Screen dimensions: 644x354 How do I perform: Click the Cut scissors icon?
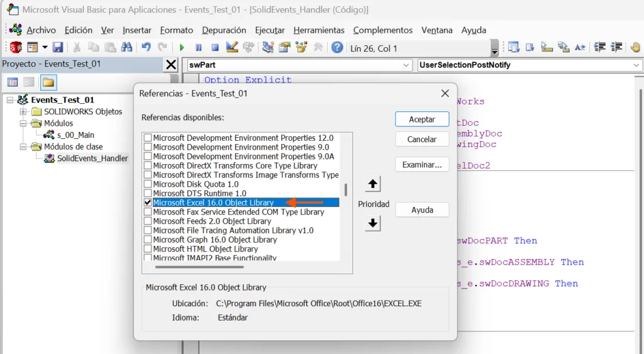coord(77,48)
